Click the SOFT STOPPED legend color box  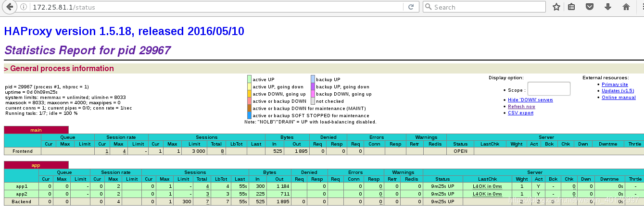tap(249, 115)
